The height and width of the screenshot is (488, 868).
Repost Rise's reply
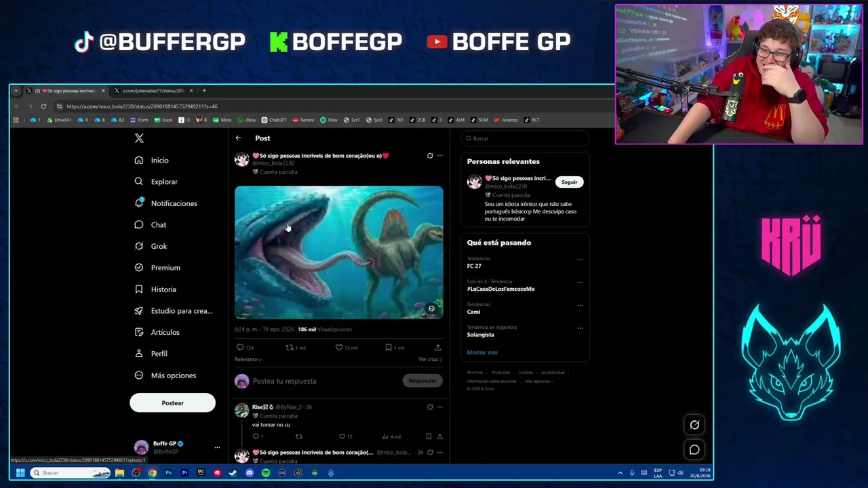pyautogui.click(x=298, y=436)
